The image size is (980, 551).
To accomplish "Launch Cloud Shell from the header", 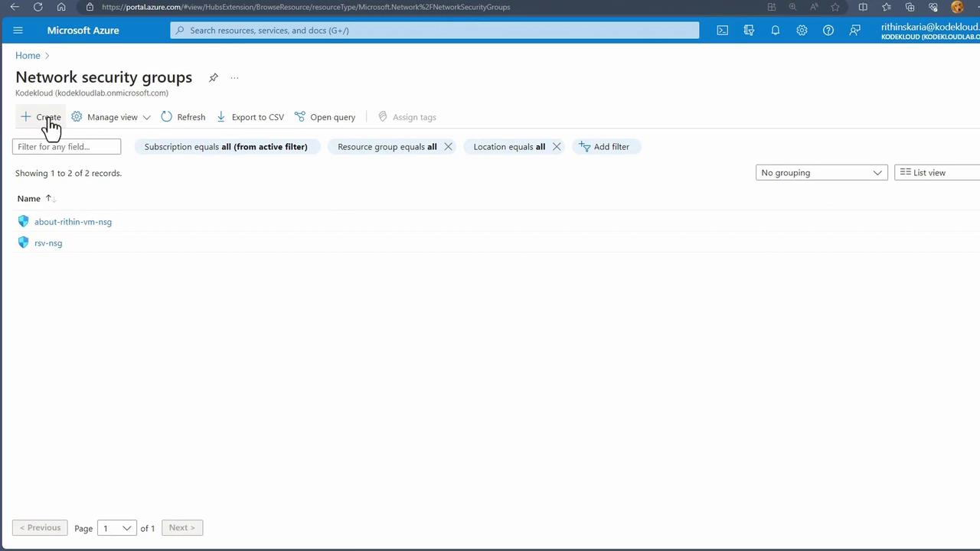I will pos(722,31).
